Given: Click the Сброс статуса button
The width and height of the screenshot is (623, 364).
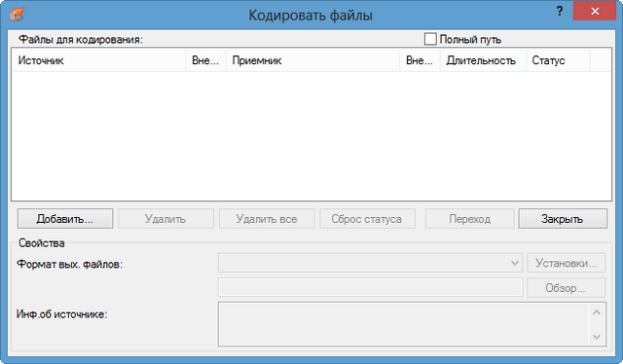Looking at the screenshot, I should (x=368, y=219).
